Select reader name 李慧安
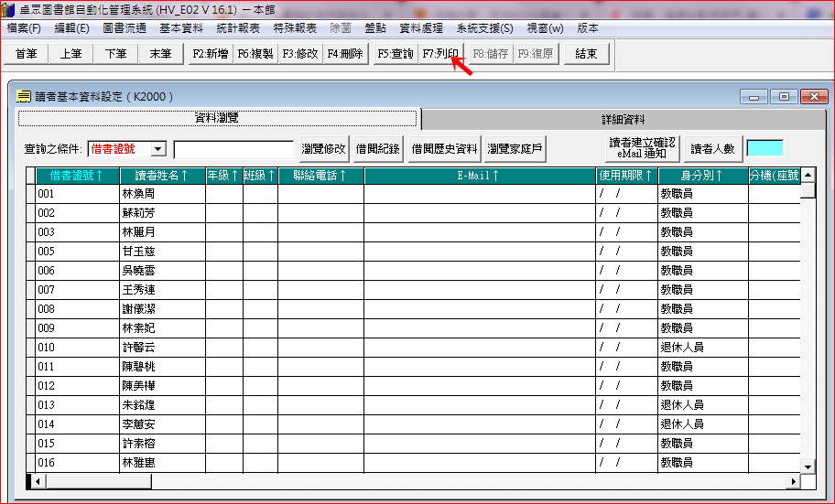The height and width of the screenshot is (504, 835). click(138, 424)
